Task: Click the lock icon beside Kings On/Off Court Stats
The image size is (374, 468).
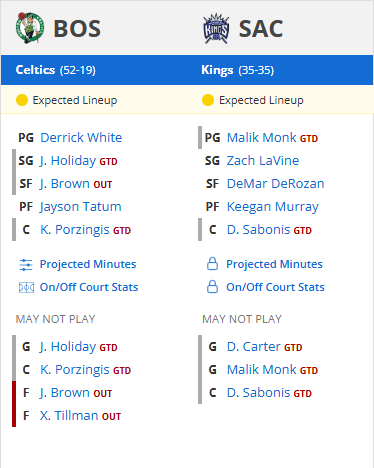Action: (x=212, y=287)
